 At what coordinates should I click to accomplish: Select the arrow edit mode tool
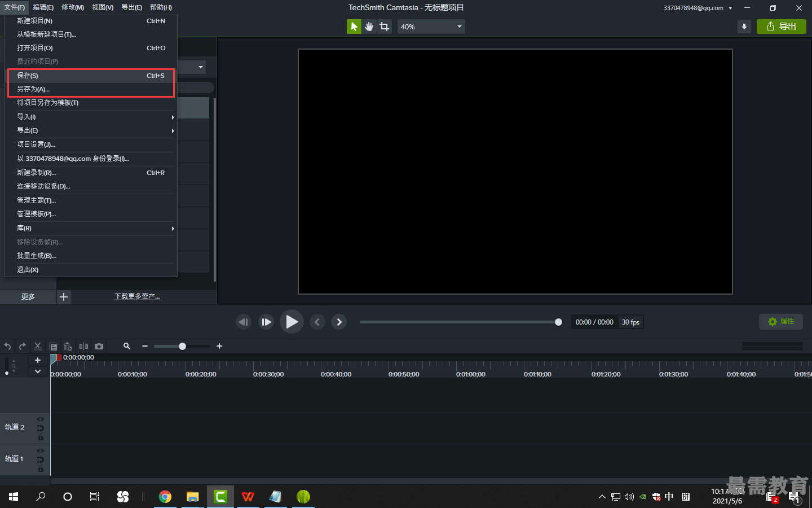(x=354, y=27)
